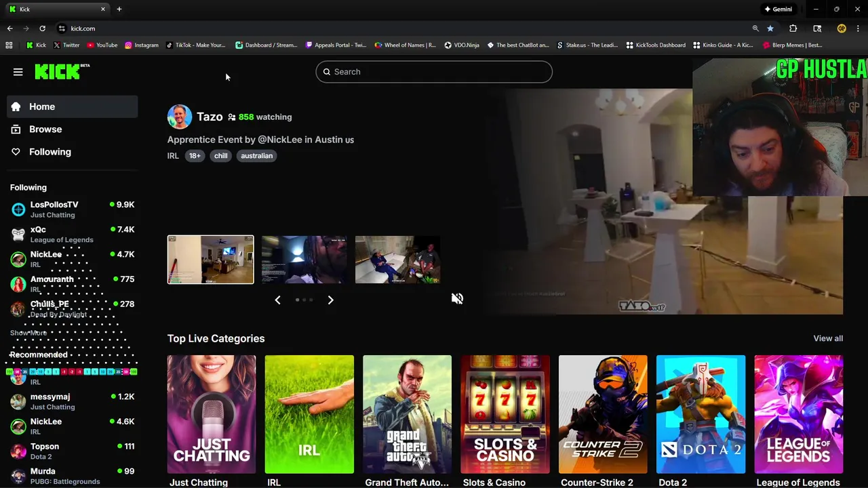Click the IRL category label under Tazo
This screenshot has width=868, height=488.
click(x=173, y=156)
